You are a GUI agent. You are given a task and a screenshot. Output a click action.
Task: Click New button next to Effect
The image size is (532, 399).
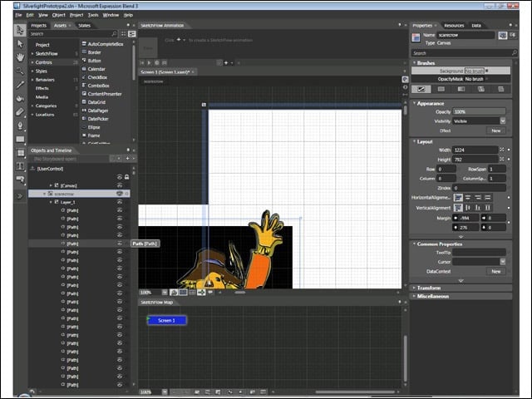[x=496, y=131]
